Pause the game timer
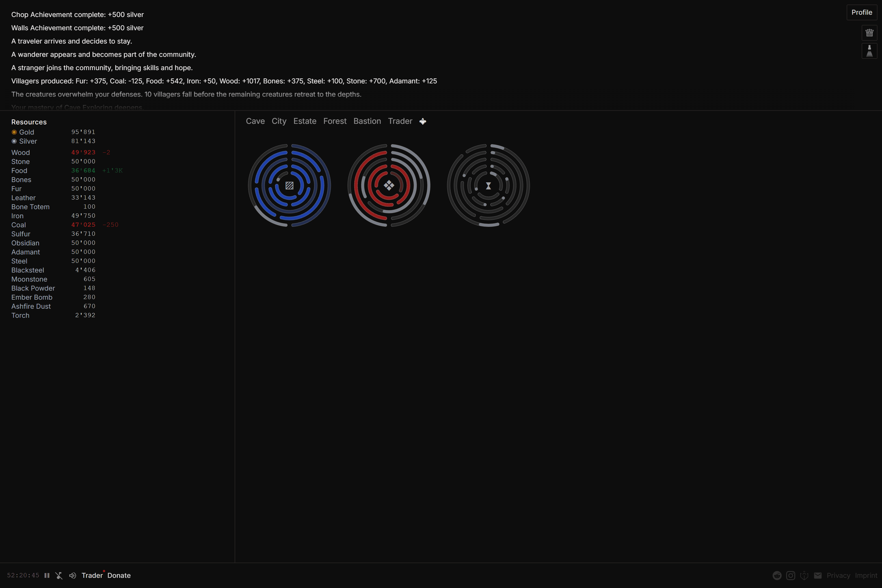Viewport: 882px width, 588px height. pyautogui.click(x=47, y=575)
